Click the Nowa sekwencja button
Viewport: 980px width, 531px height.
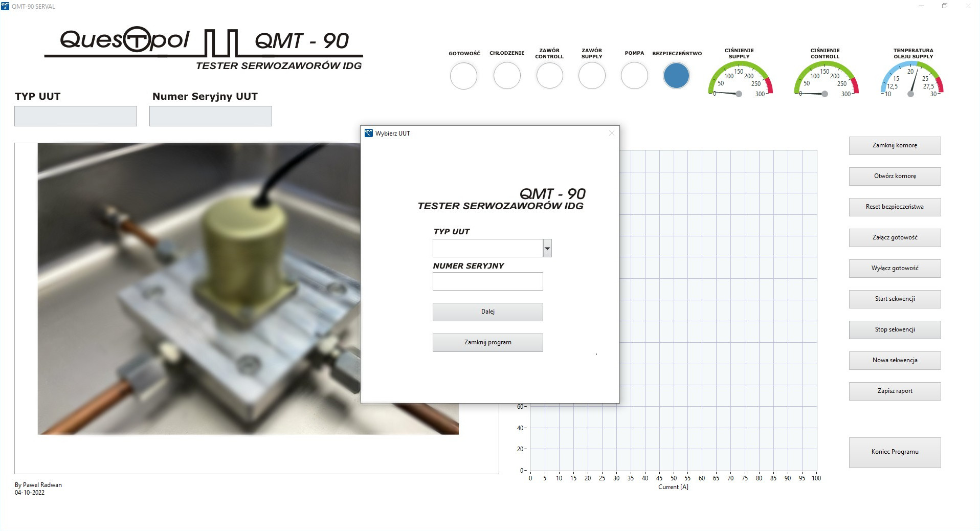coord(895,361)
